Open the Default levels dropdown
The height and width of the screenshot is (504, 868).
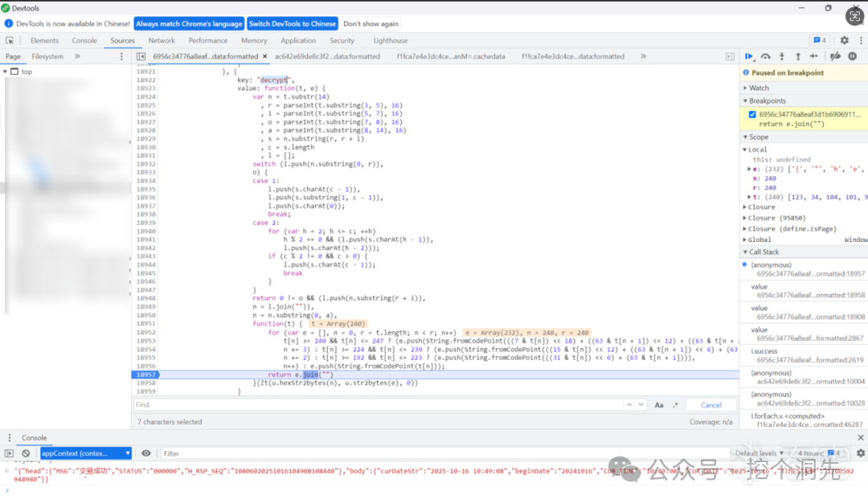pyautogui.click(x=759, y=453)
